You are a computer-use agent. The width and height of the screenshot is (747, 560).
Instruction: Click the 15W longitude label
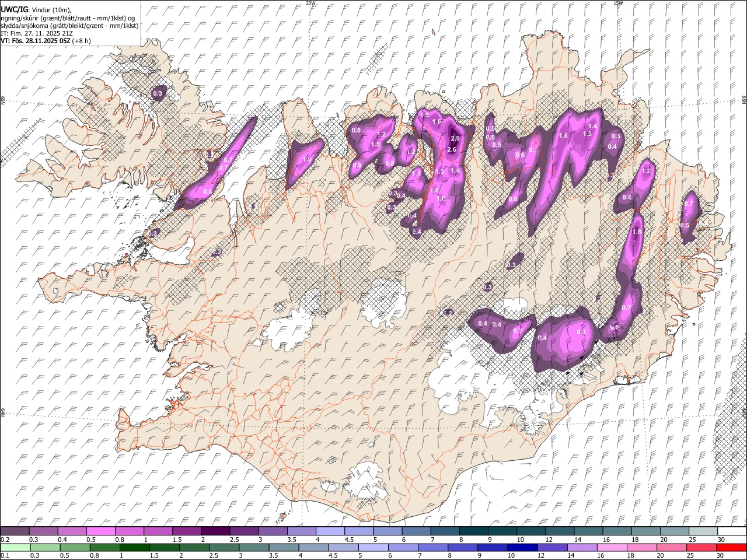click(618, 3)
